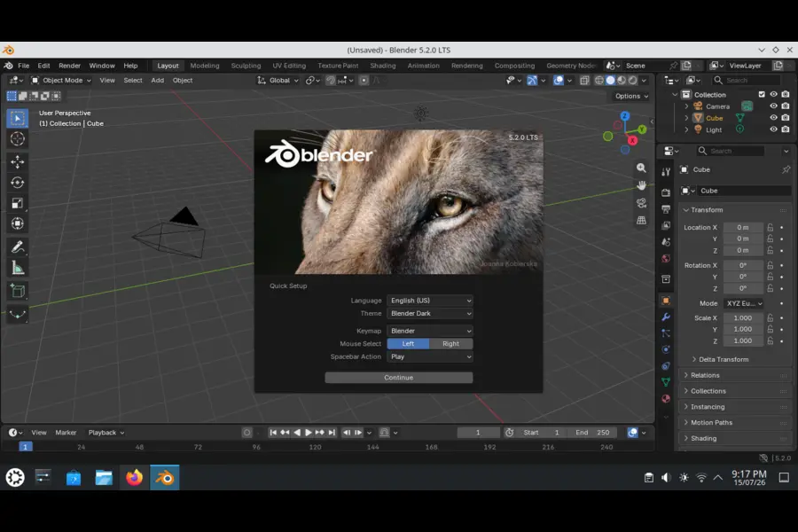
Task: Switch to the Modeling workspace tab
Action: click(205, 66)
